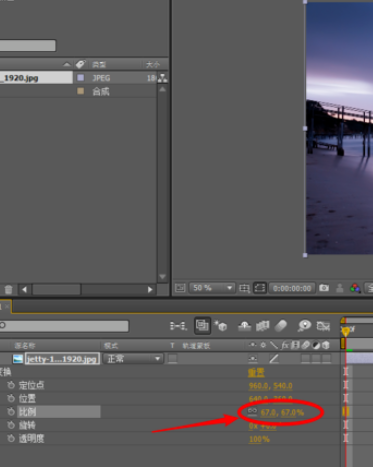Screen dimensions: 373x467
Task: Enable motion blur box on jetty layer
Action: (306, 359)
